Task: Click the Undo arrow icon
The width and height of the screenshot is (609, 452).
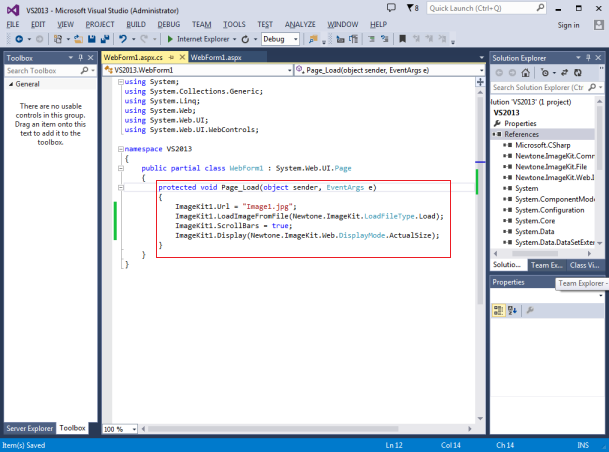Action: [x=123, y=39]
